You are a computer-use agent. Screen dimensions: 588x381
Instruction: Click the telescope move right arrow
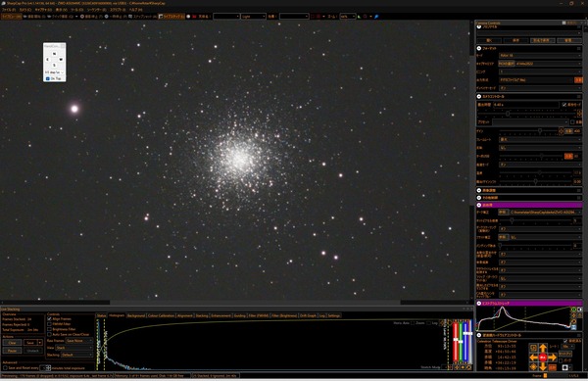coord(552,357)
